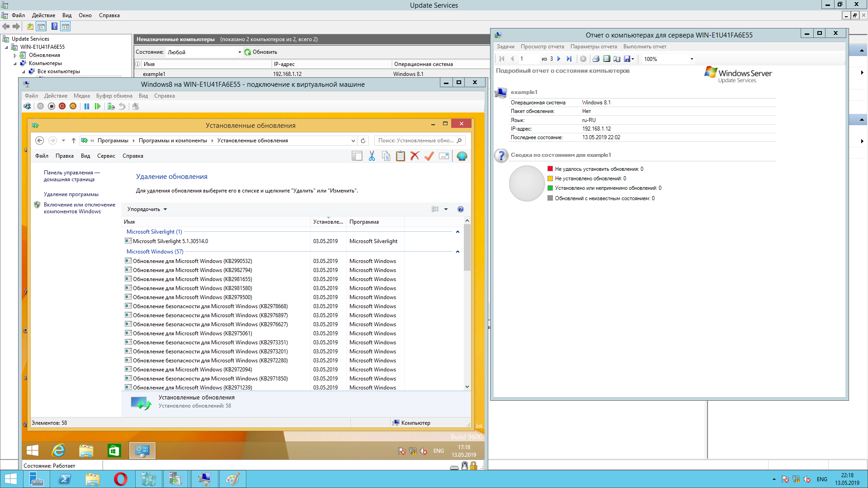
Task: Go to next report page
Action: (x=559, y=59)
